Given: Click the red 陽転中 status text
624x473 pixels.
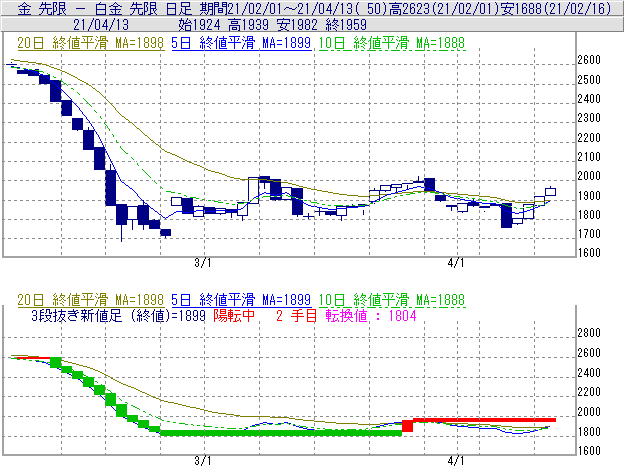Looking at the screenshot, I should point(234,316).
